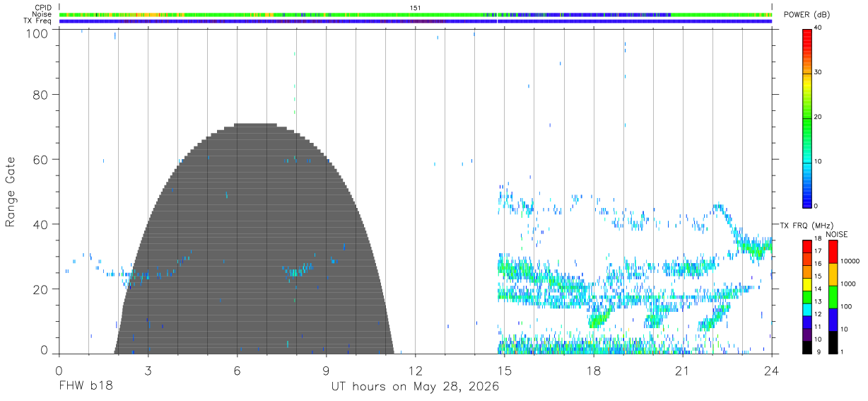Click the 18 tick on UT hours axis
The image size is (868, 401).
coord(593,371)
